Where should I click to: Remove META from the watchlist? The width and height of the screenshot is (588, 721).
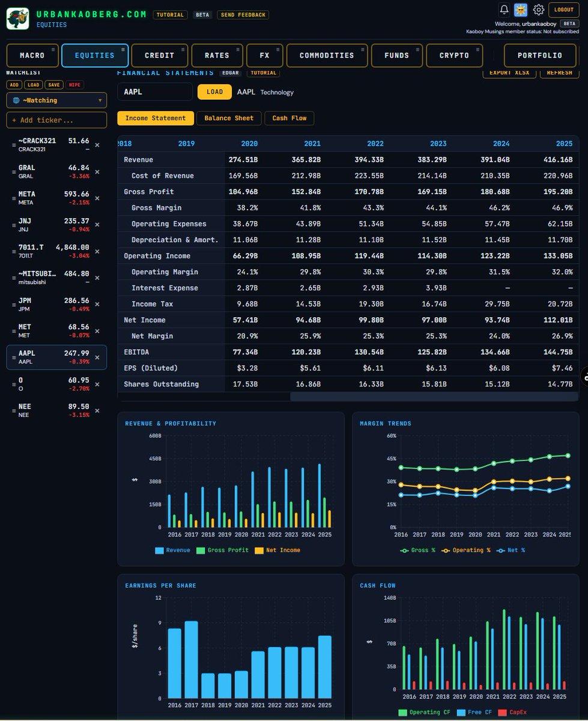click(97, 198)
